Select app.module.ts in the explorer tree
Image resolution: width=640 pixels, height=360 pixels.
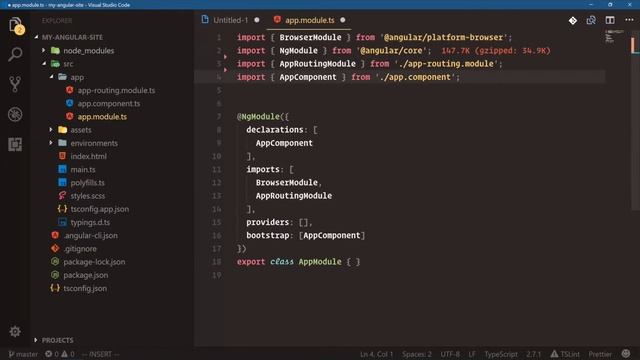[x=102, y=117]
